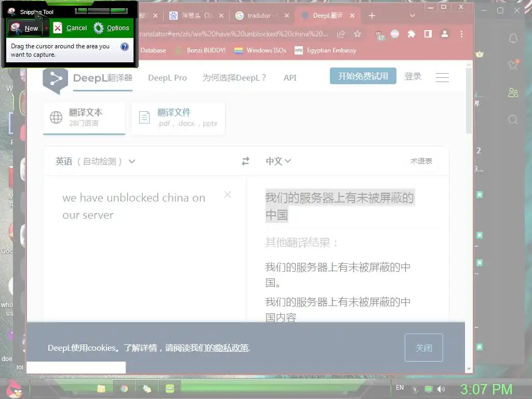Click the page scrollbar down arrow

tap(469, 369)
